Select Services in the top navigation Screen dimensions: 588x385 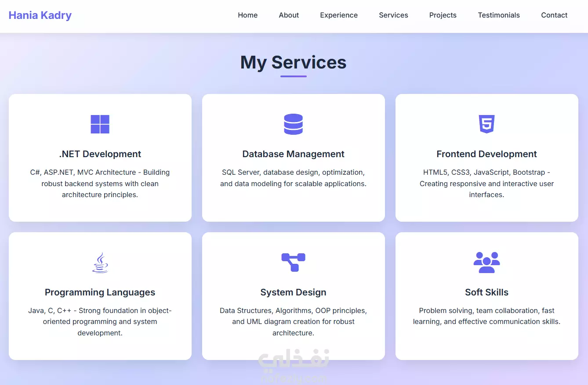click(x=393, y=15)
